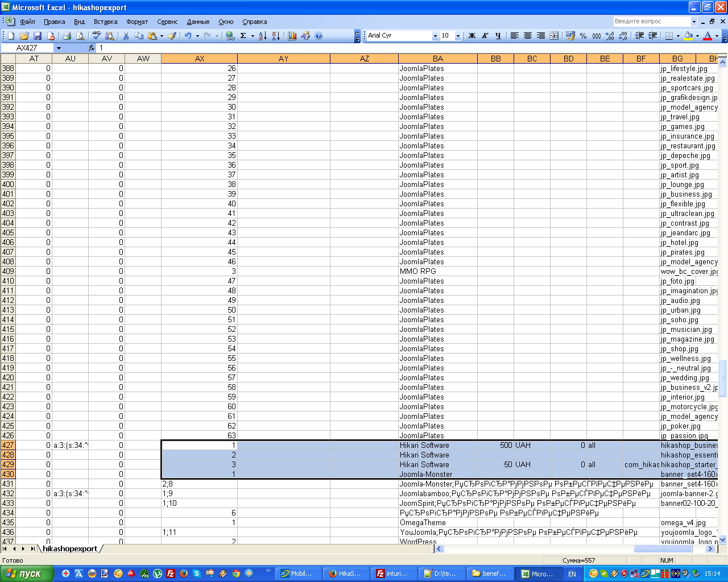Image resolution: width=728 pixels, height=582 pixels.
Task: Click the Open folder toolbar icon
Action: coord(24,36)
